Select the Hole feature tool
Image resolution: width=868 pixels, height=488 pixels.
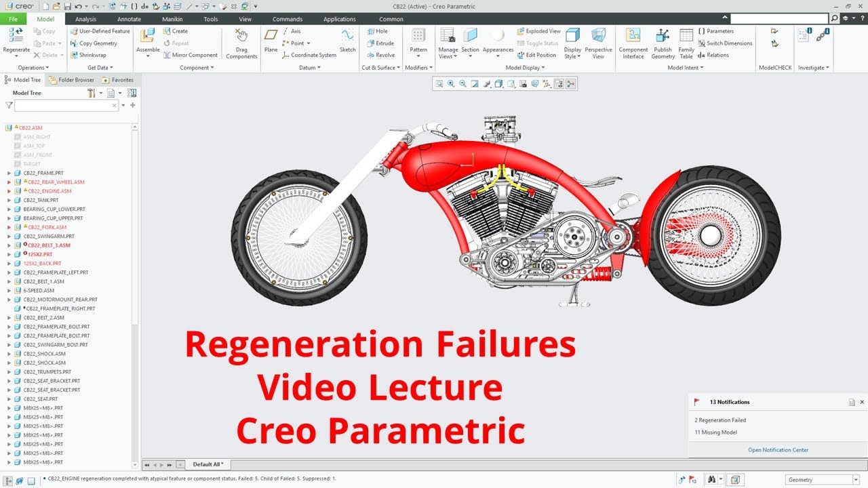(377, 31)
